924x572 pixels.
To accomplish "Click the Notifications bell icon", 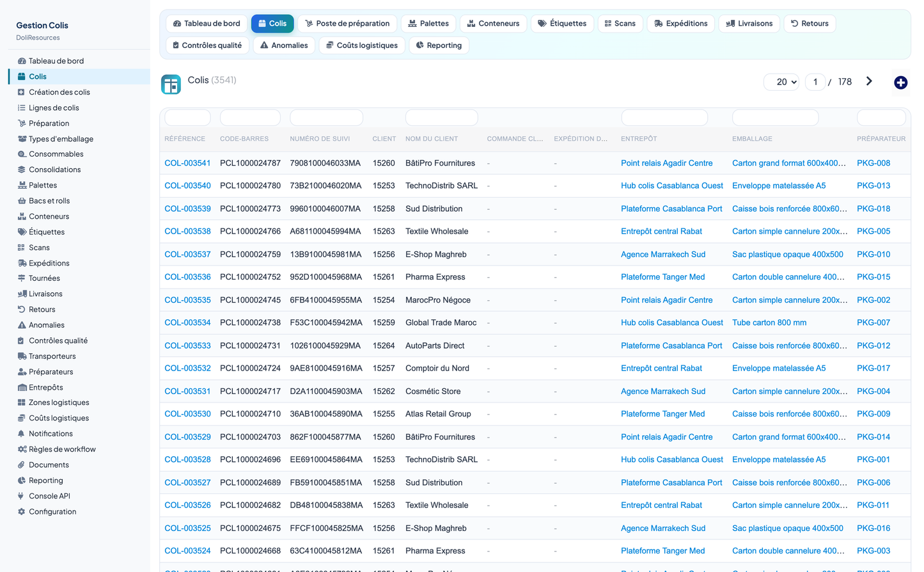I will pyautogui.click(x=22, y=434).
